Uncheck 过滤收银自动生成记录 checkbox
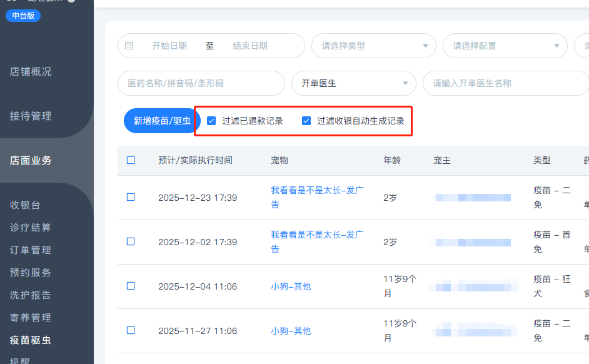The width and height of the screenshot is (589, 364). coord(306,121)
